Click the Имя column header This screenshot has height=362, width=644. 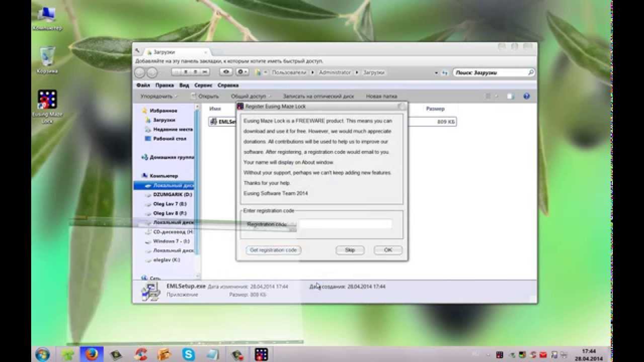(215, 109)
